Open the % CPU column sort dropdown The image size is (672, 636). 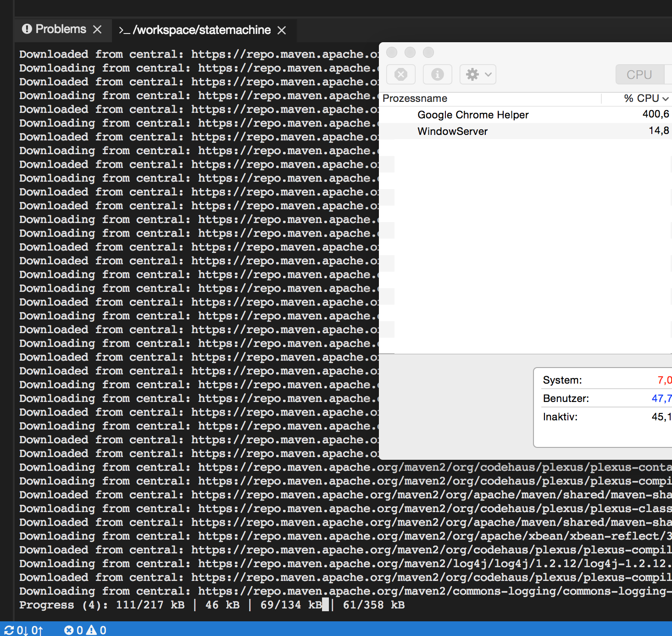click(666, 98)
